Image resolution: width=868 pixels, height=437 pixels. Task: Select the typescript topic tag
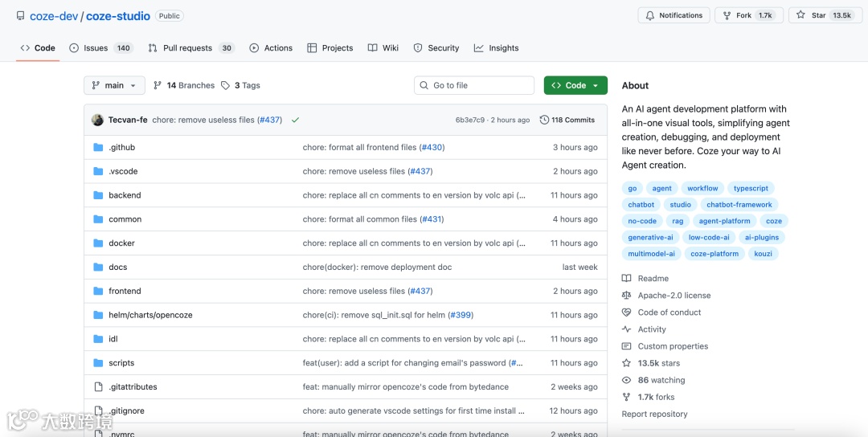click(x=751, y=188)
